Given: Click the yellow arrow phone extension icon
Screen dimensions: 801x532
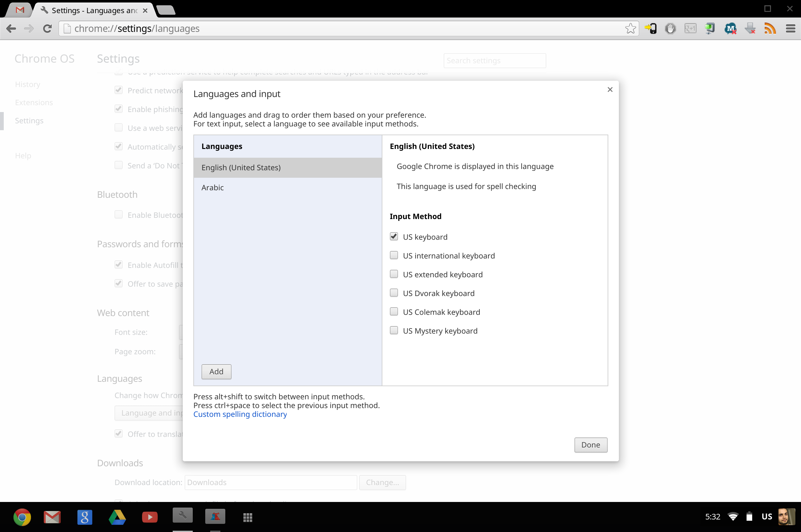Looking at the screenshot, I should pos(650,29).
